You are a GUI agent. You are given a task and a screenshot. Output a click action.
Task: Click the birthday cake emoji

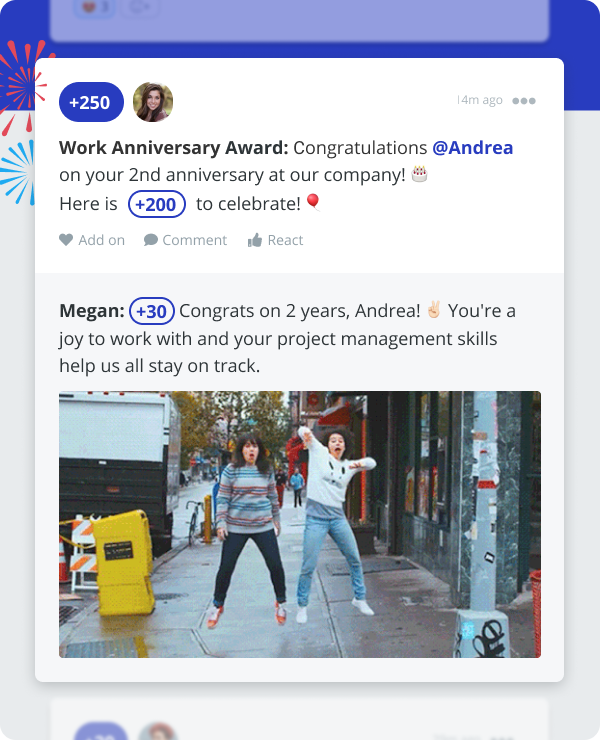(x=419, y=174)
